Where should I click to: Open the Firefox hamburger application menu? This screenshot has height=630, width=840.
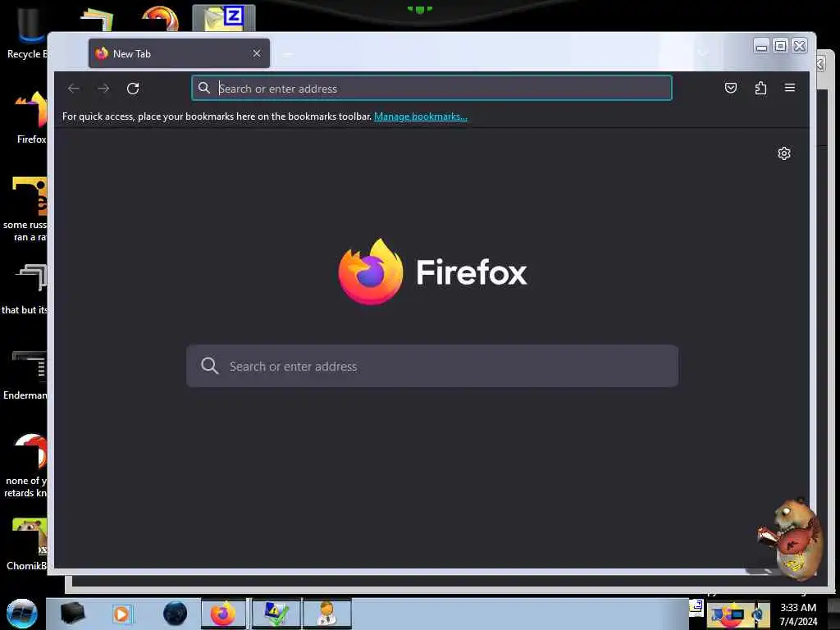[790, 88]
